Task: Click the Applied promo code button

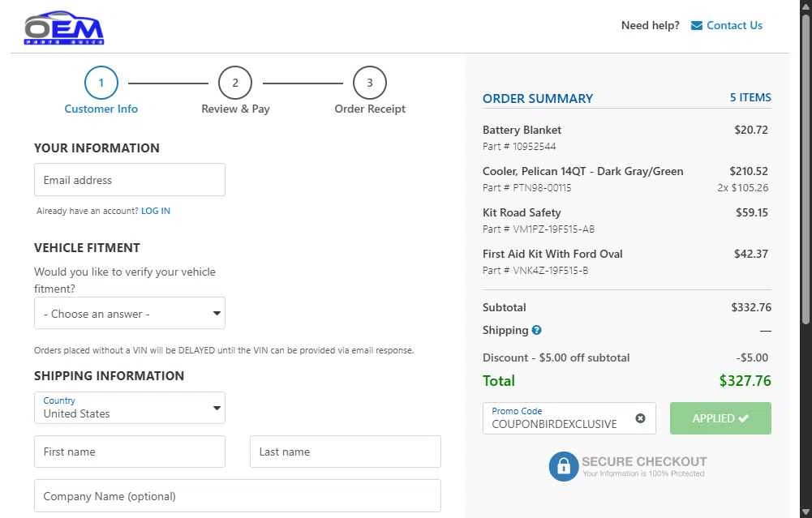Action: [720, 418]
